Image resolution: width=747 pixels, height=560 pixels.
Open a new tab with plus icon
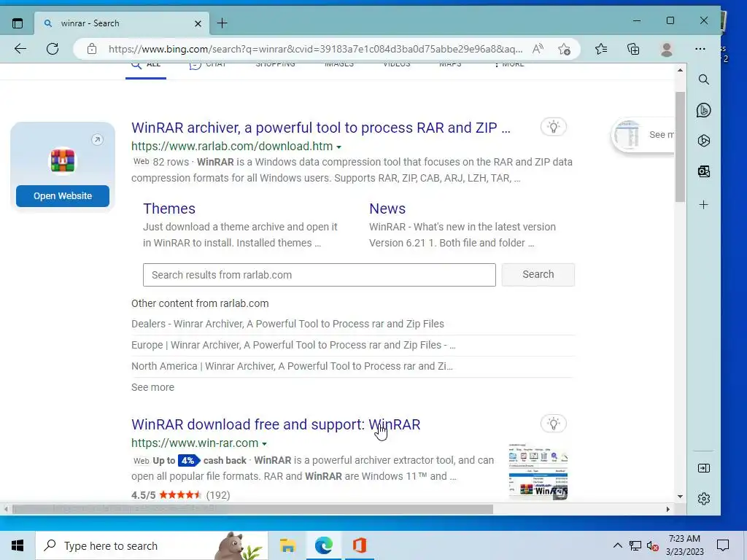222,23
